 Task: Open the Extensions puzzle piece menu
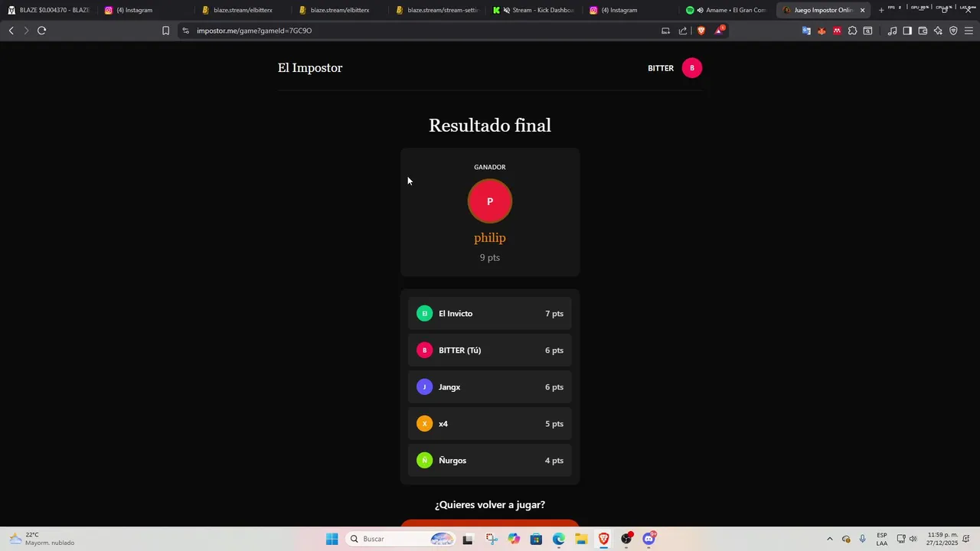click(x=852, y=31)
